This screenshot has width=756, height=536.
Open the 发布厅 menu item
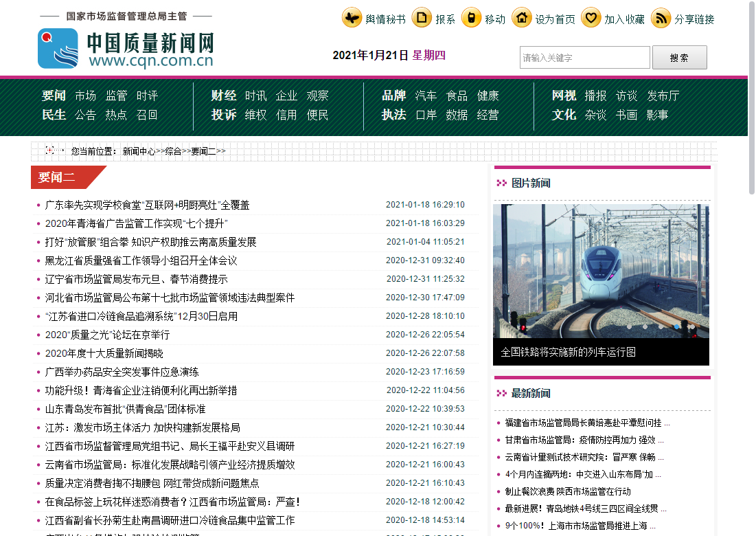[x=663, y=96]
